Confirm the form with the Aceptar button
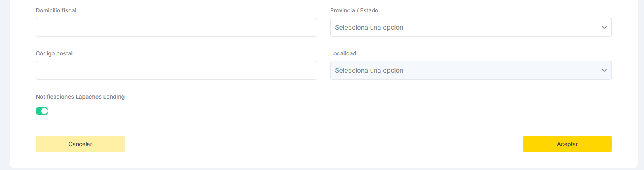644x170 pixels. point(567,144)
